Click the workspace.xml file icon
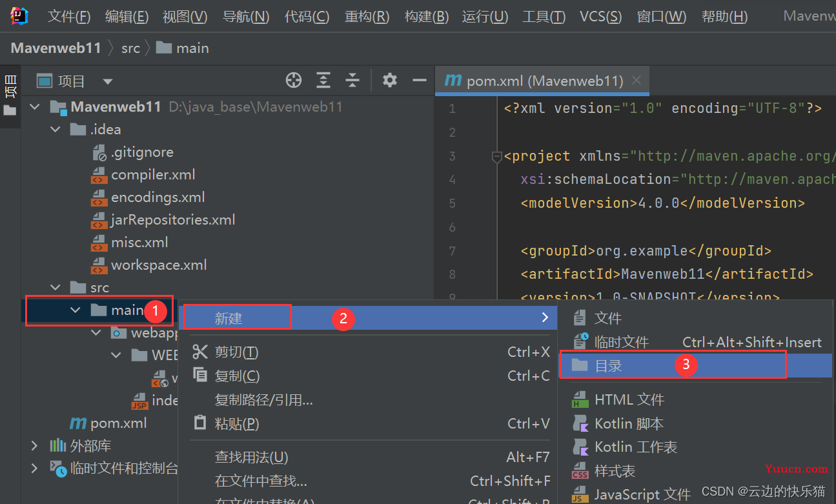 pyautogui.click(x=99, y=265)
